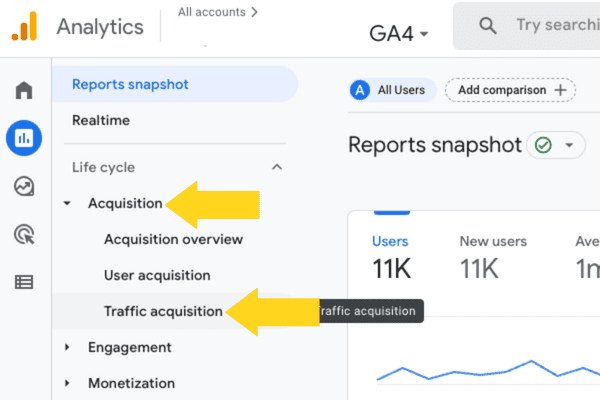Select the Engagement menu label
This screenshot has height=400, width=600.
click(130, 347)
